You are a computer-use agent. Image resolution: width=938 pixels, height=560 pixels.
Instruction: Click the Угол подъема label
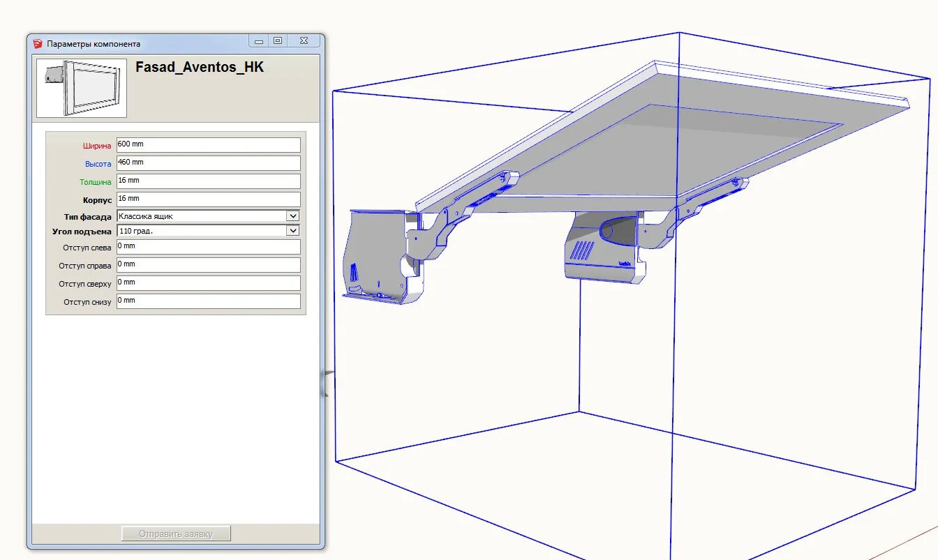(x=82, y=232)
